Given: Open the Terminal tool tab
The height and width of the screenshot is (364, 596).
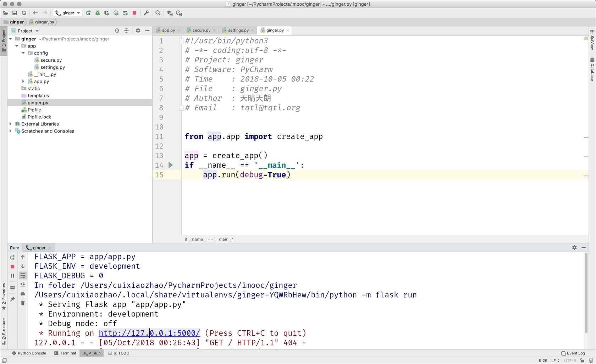Looking at the screenshot, I should tap(65, 353).
